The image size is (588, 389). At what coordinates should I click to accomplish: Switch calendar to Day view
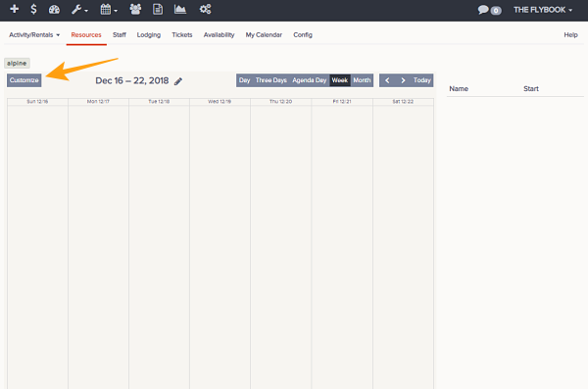pyautogui.click(x=244, y=80)
